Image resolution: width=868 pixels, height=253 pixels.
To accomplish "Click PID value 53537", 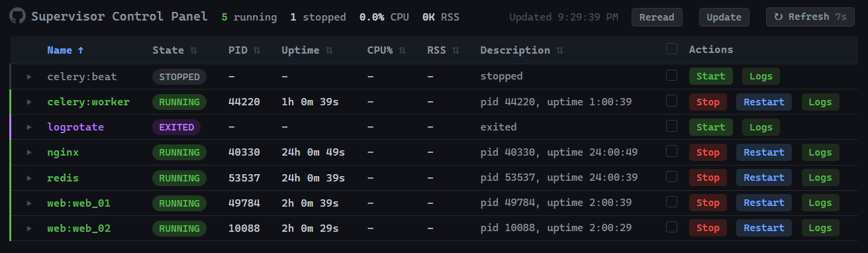I will click(x=244, y=177).
